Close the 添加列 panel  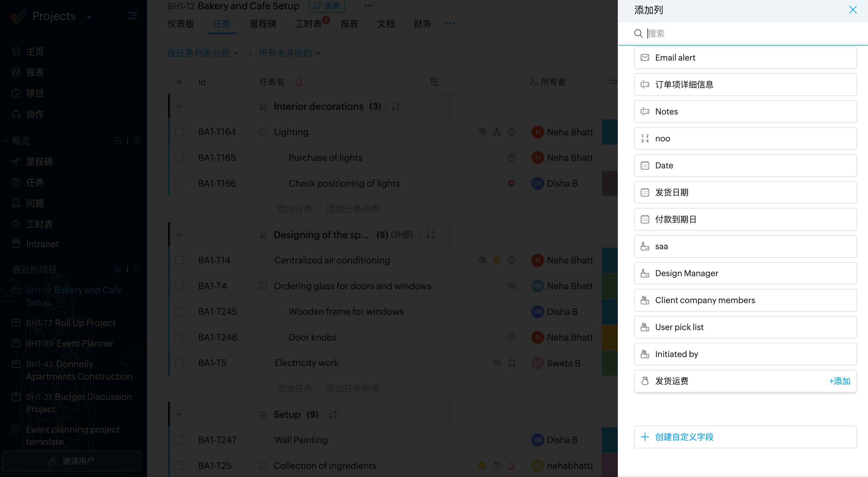coord(853,10)
